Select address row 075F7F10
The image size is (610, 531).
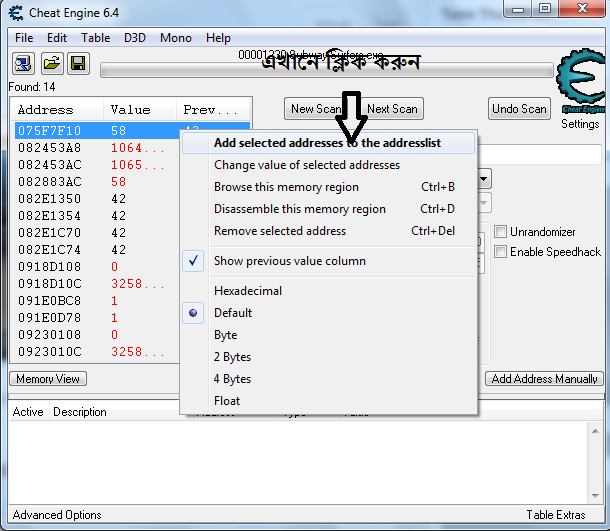pyautogui.click(x=97, y=131)
